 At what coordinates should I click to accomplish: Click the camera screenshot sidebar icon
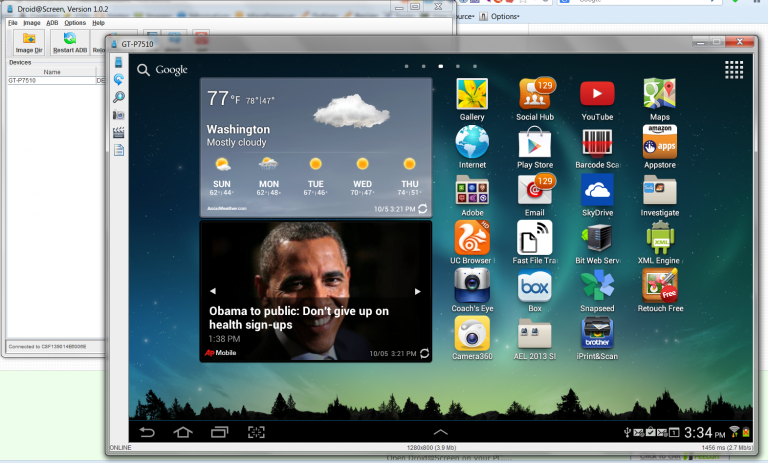click(119, 115)
